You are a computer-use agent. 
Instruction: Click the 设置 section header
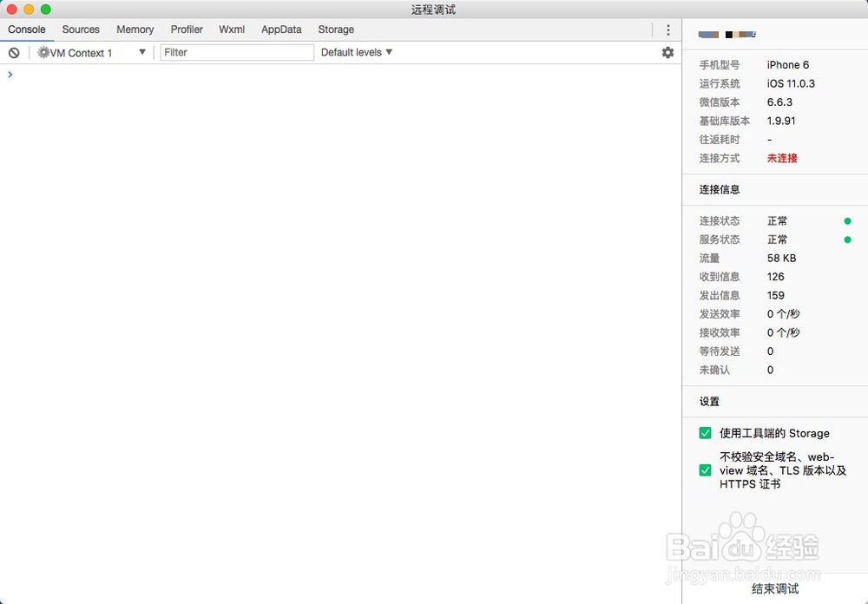pyautogui.click(x=709, y=402)
